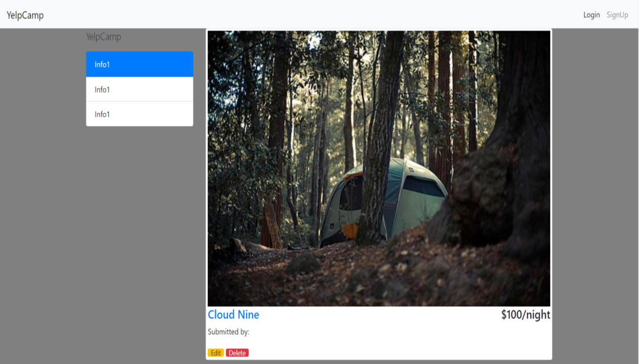Click the YelpCamp brand in the navbar

pyautogui.click(x=25, y=15)
